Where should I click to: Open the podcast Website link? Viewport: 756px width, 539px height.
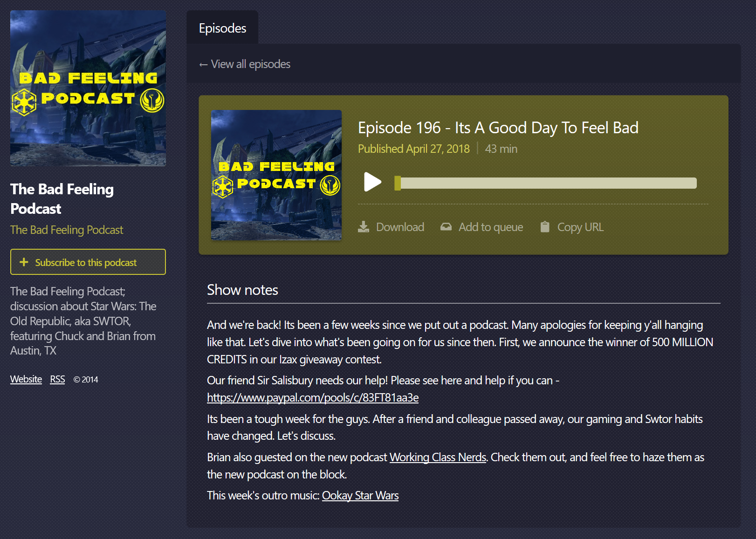coord(26,379)
